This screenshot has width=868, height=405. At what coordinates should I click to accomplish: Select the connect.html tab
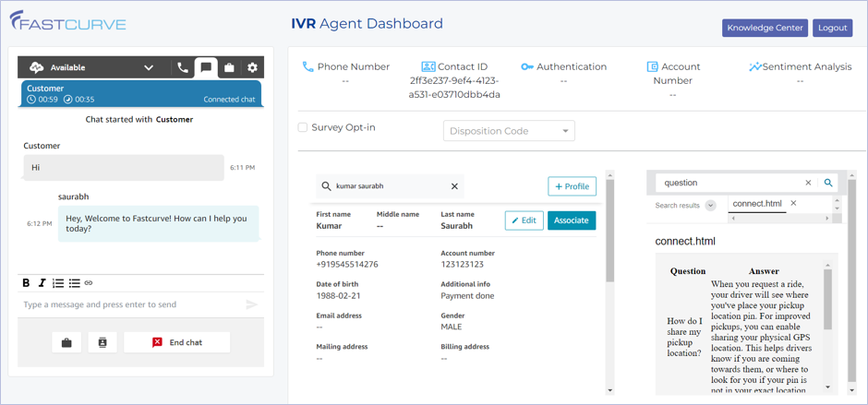756,204
